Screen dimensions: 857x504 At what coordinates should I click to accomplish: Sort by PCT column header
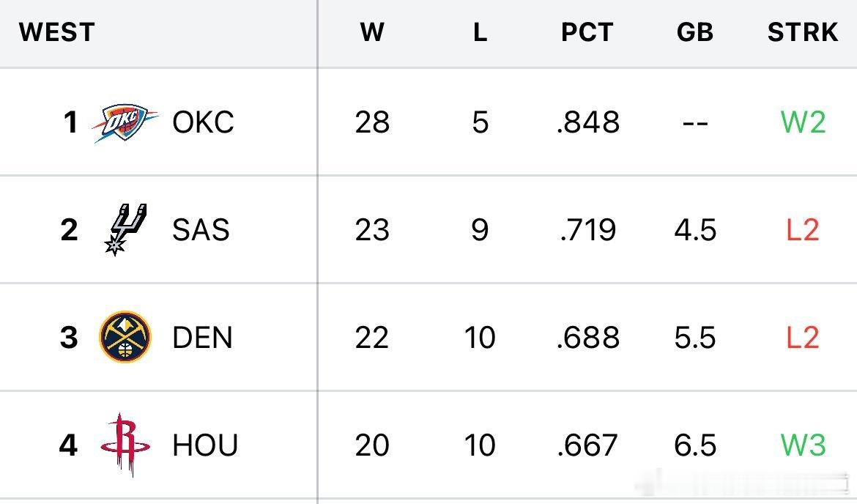pyautogui.click(x=587, y=32)
